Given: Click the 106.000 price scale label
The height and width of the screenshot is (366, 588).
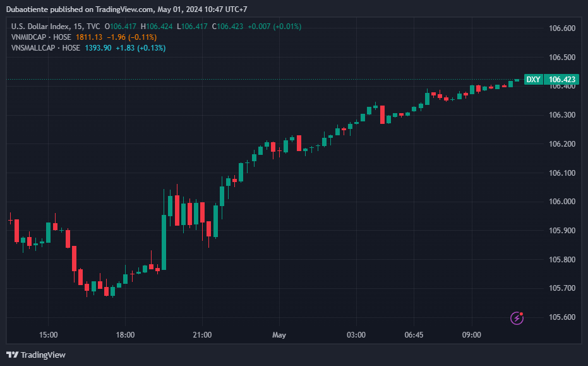Looking at the screenshot, I should [x=561, y=202].
